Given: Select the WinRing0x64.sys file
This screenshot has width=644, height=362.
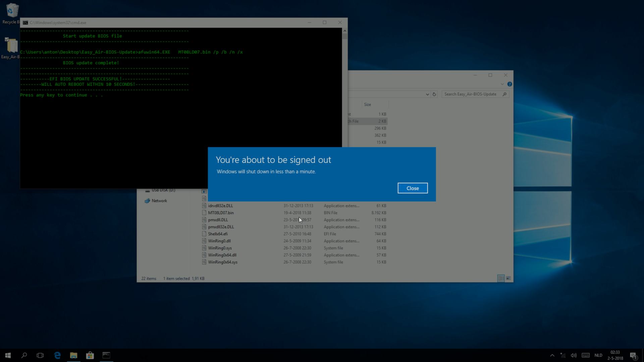Looking at the screenshot, I should 222,262.
